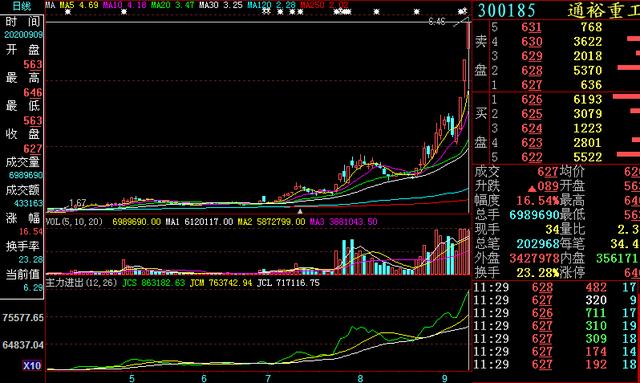Click the 涨停 label

pyautogui.click(x=572, y=272)
